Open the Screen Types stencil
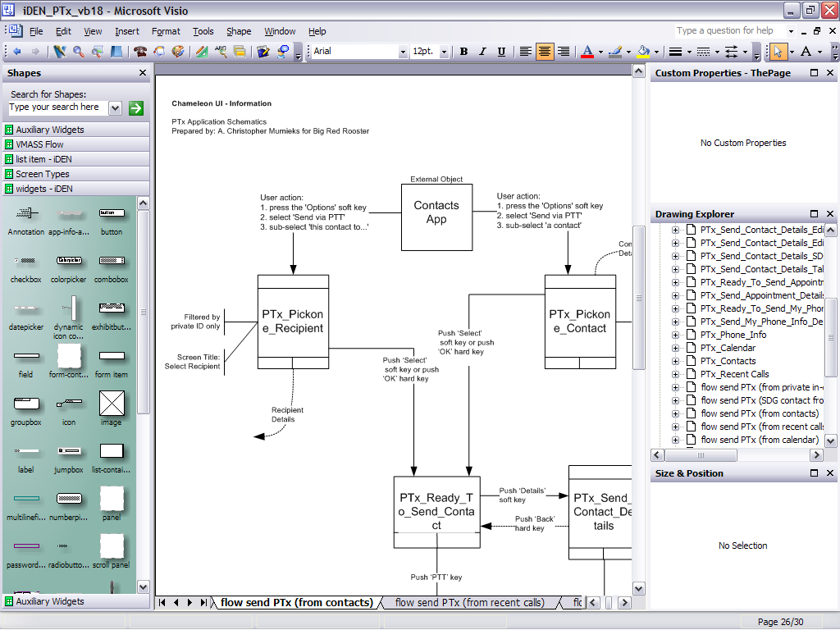 point(76,174)
